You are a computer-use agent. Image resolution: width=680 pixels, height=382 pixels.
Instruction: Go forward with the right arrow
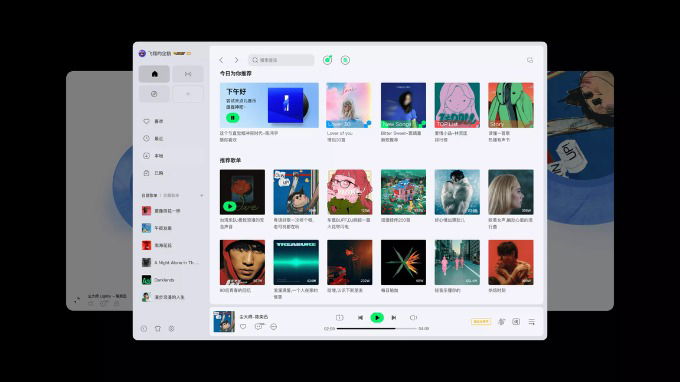point(236,60)
